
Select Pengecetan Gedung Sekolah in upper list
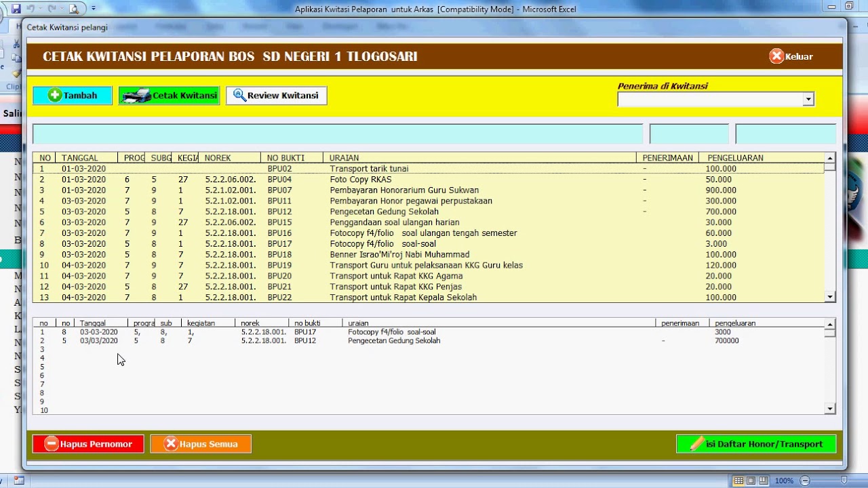429,211
